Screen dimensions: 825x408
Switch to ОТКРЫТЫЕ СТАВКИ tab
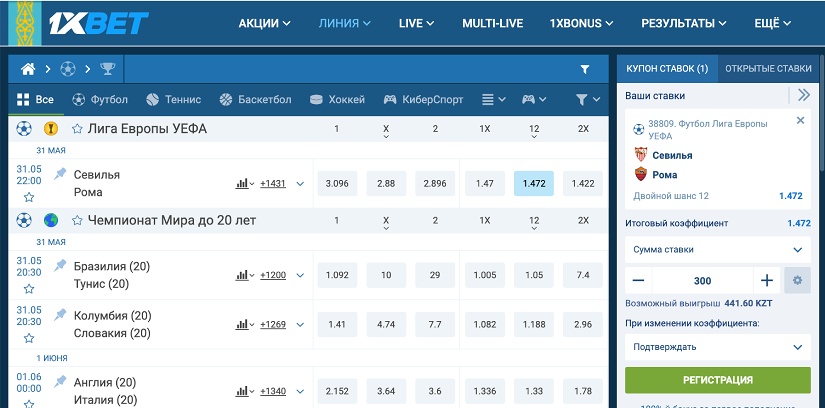coord(768,69)
